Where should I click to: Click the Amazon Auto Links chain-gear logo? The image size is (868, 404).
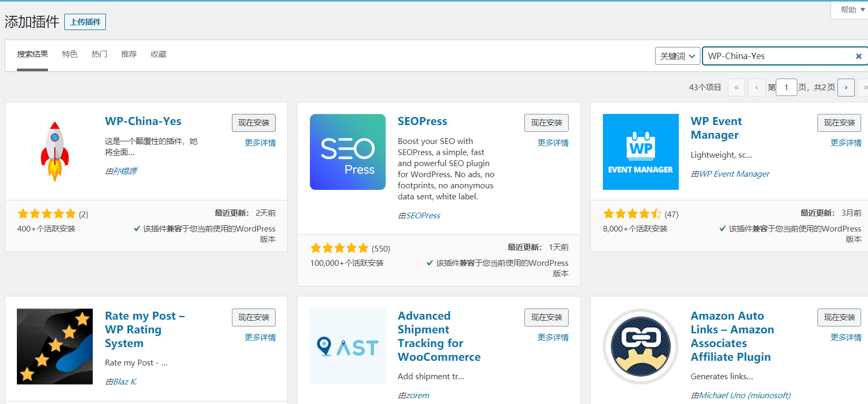click(x=641, y=347)
